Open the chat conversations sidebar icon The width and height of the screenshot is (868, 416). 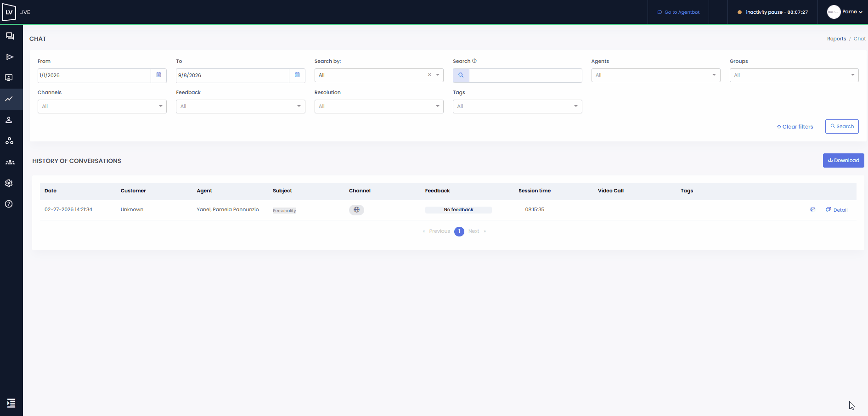[x=10, y=36]
